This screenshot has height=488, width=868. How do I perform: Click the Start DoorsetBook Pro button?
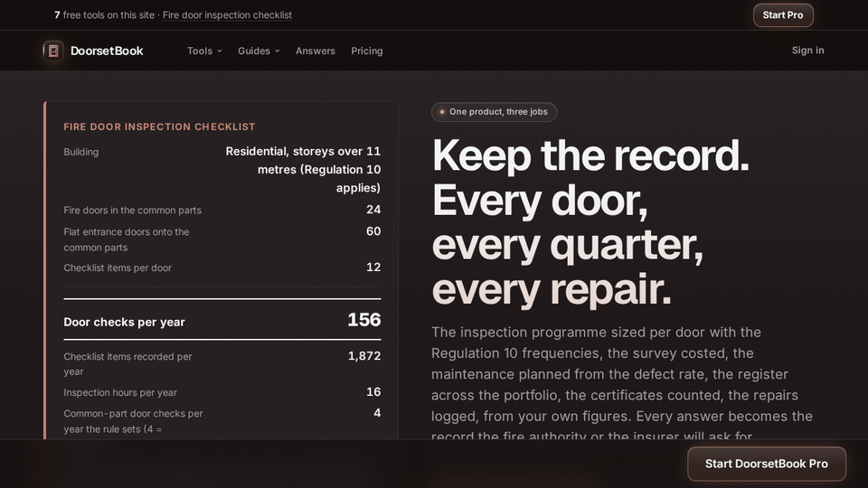[766, 464]
